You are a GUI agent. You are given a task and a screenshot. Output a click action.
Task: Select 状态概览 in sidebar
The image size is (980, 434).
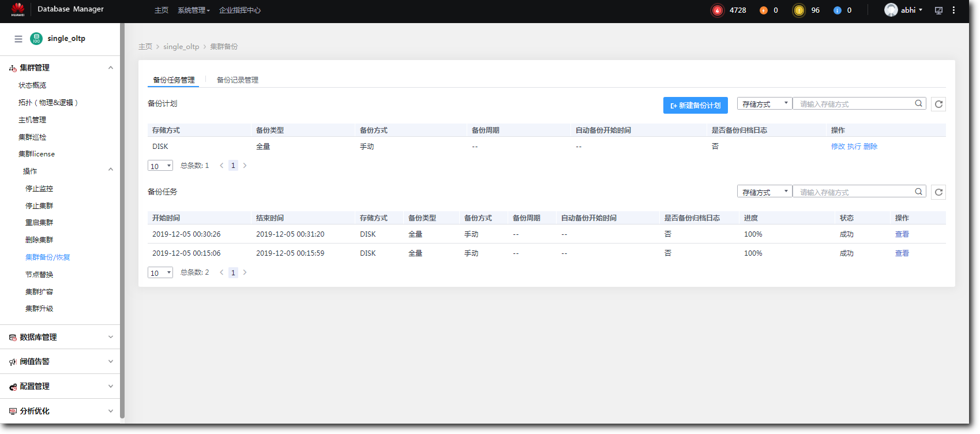pos(32,85)
